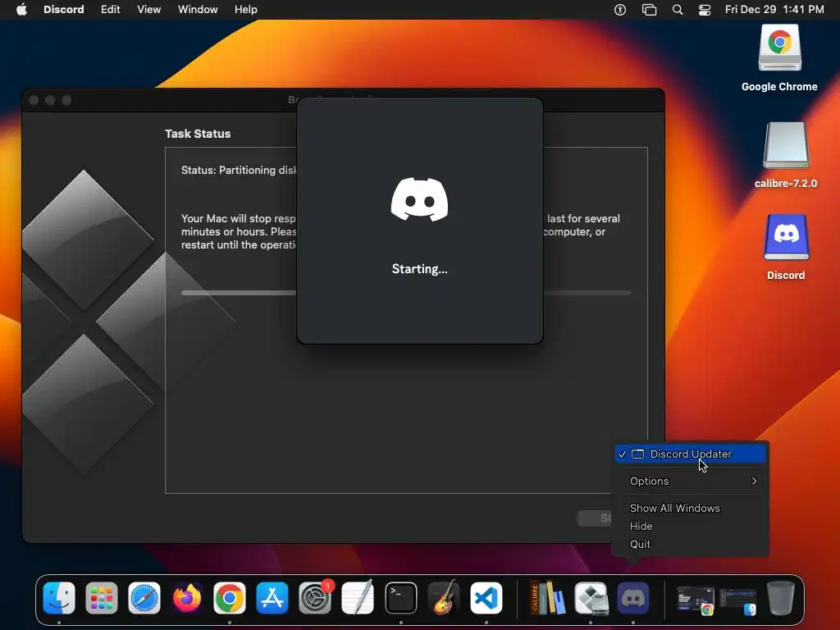Viewport: 840px width, 630px height.
Task: Open Visual Studio Code in the Dock
Action: pyautogui.click(x=486, y=598)
